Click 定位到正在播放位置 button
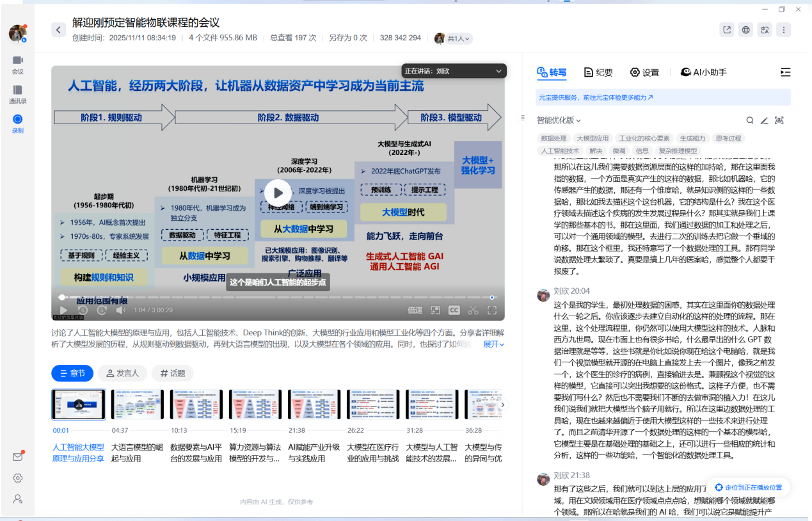This screenshot has height=521, width=812. pos(744,487)
